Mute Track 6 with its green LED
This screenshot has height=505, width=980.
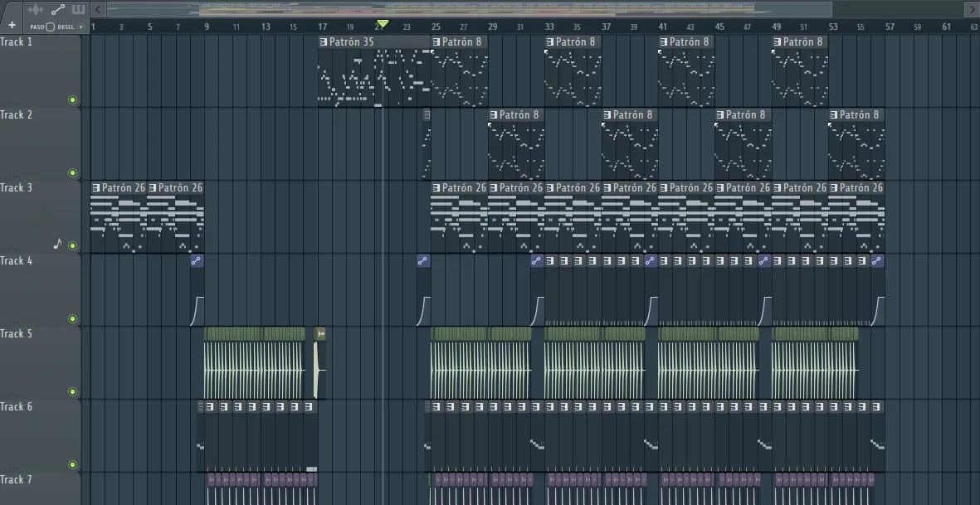click(72, 465)
